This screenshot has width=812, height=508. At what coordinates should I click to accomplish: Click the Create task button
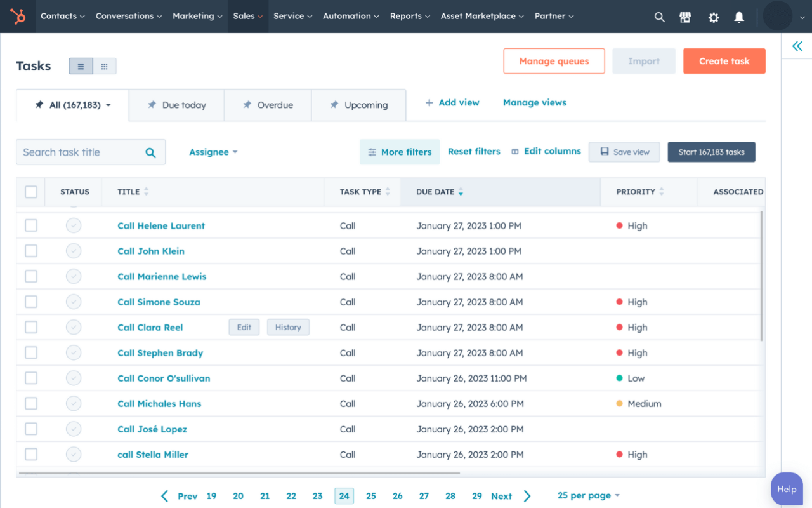pos(724,60)
